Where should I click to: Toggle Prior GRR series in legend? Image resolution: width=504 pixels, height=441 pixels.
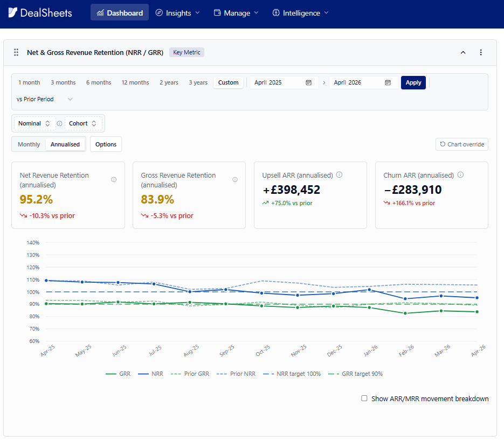190,374
